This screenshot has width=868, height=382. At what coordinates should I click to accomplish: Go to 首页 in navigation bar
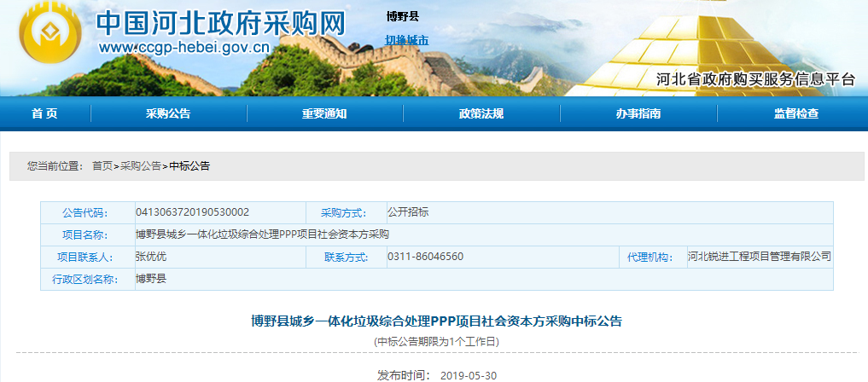tap(44, 114)
